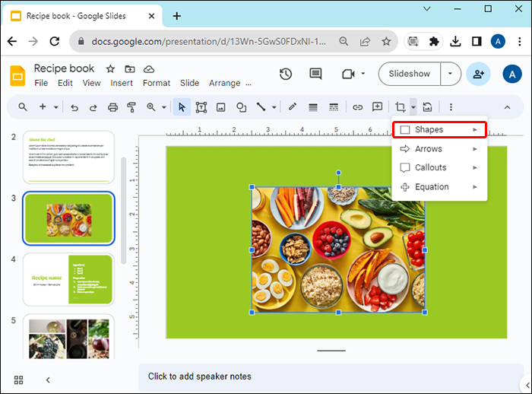Viewport: 532px width, 394px height.
Task: Change border dash style
Action: (x=334, y=107)
